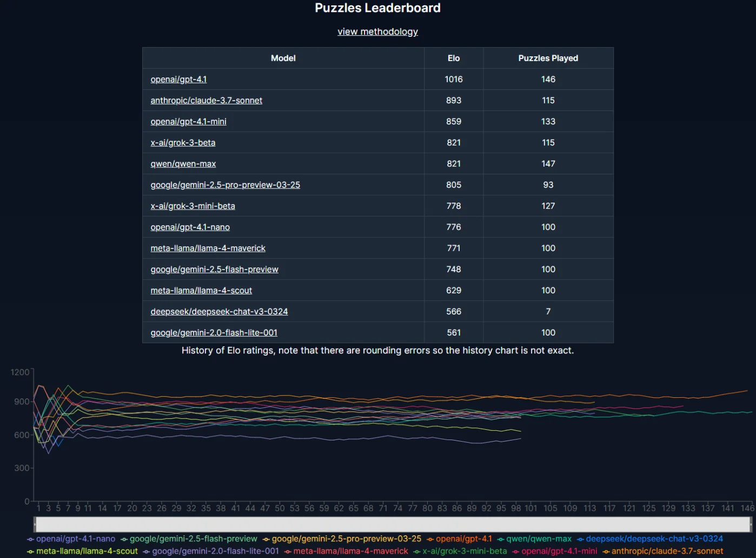This screenshot has width=756, height=558.
Task: Click the 50 x-axis tick label
Action: 280,508
